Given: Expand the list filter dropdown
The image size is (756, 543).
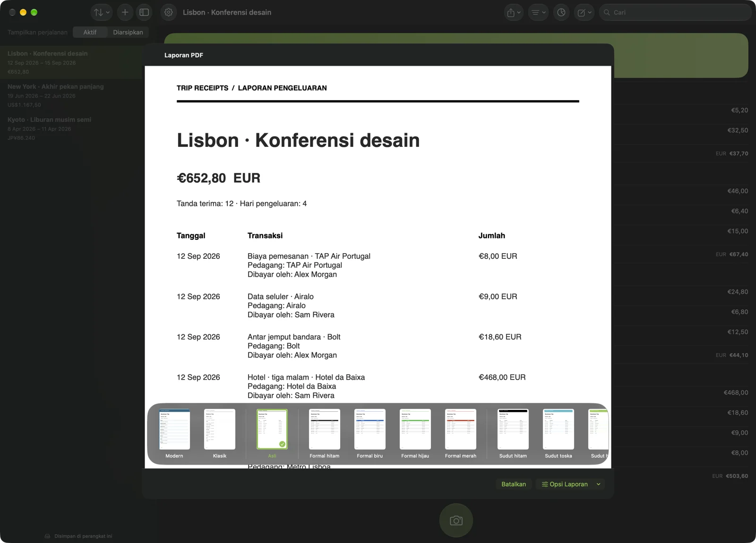Looking at the screenshot, I should (x=538, y=13).
